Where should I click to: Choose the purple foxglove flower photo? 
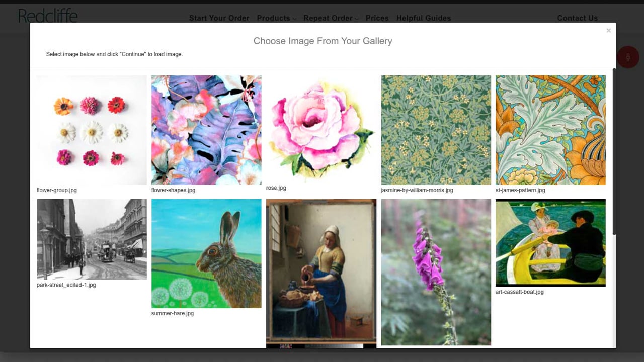coord(436,272)
